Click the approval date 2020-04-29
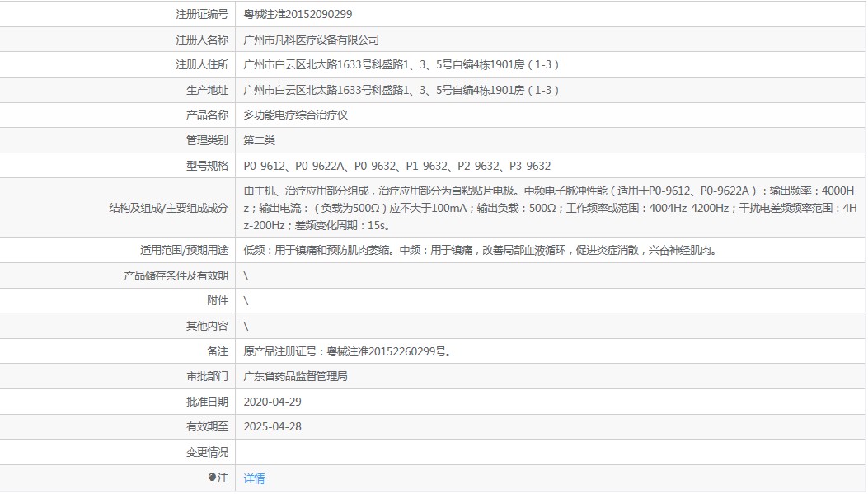The width and height of the screenshot is (868, 494). pos(272,402)
